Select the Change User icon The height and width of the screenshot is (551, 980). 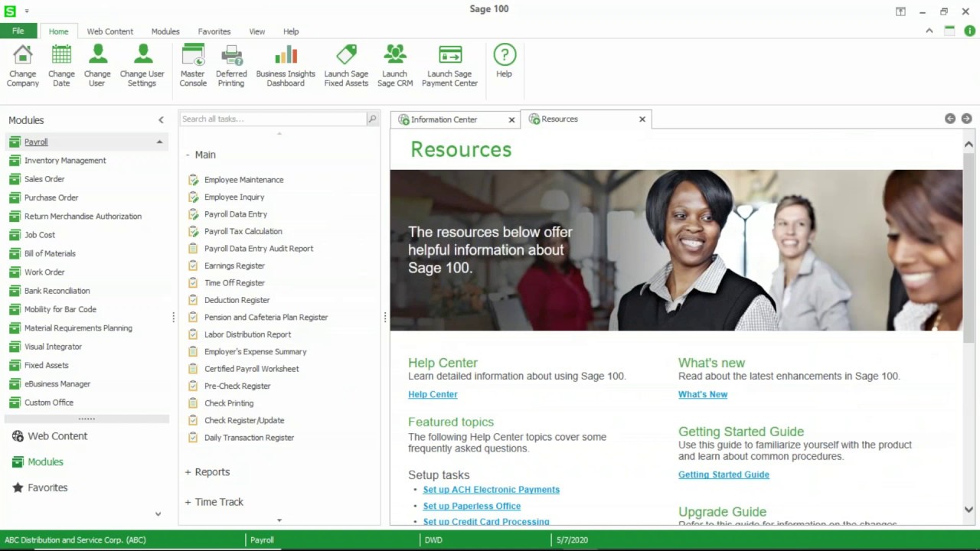click(97, 65)
